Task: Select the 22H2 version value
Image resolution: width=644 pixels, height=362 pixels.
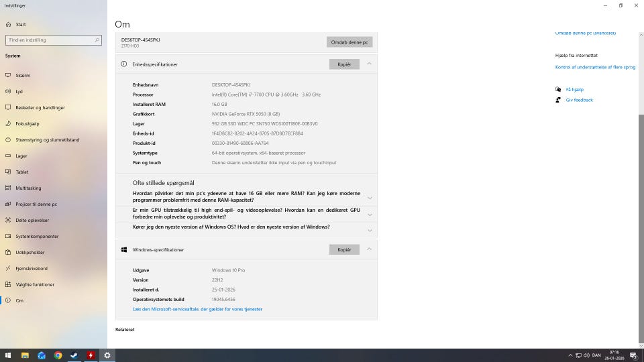Action: point(217,280)
